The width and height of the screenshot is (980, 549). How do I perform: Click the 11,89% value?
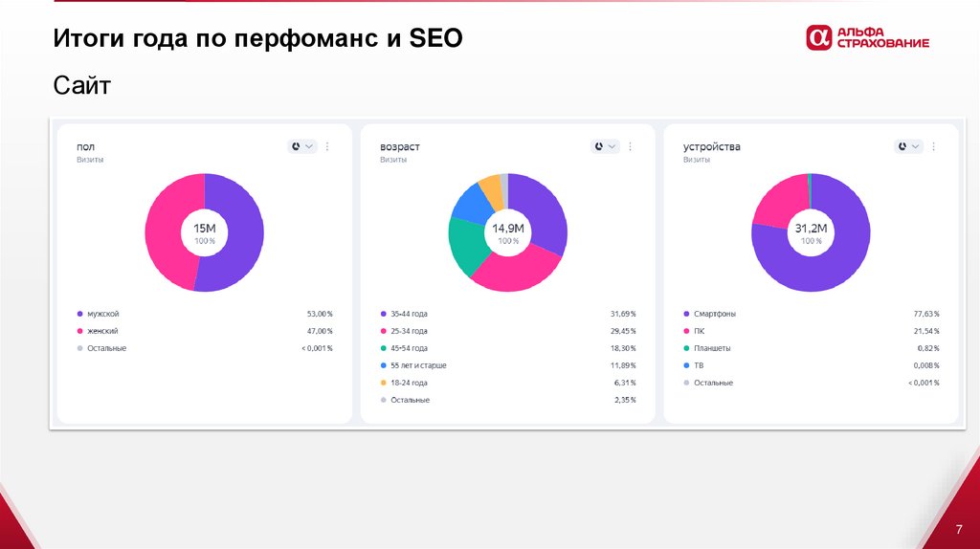(623, 365)
